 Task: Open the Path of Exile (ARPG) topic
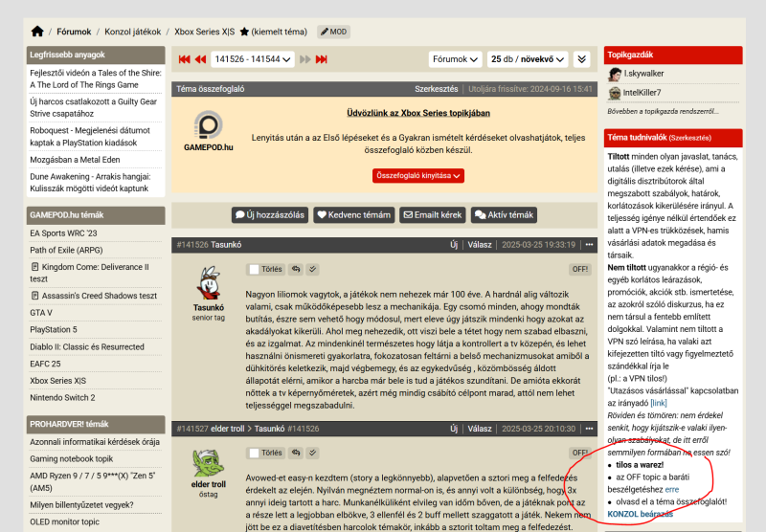pyautogui.click(x=66, y=250)
